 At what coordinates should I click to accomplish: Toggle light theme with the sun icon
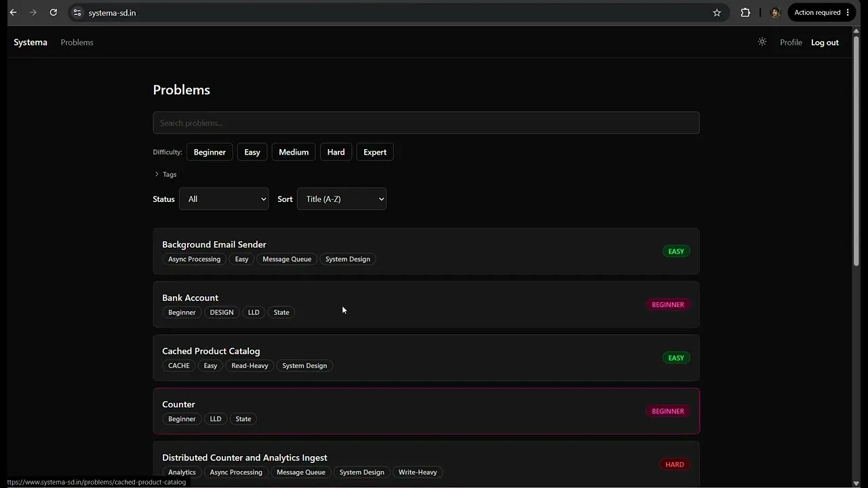tap(762, 42)
